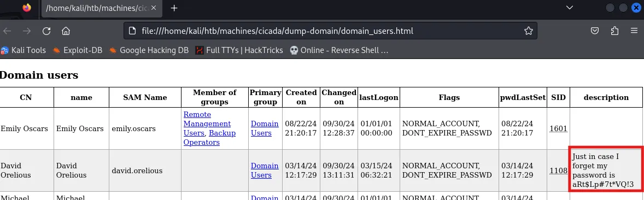Close the Firefox window

pos(636,8)
